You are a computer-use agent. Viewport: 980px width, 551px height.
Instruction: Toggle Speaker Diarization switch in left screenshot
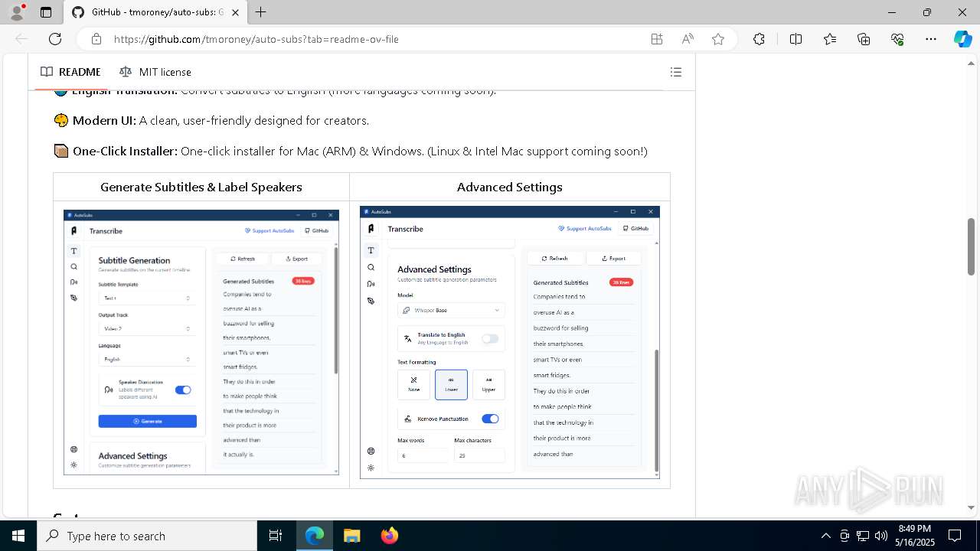pos(183,390)
